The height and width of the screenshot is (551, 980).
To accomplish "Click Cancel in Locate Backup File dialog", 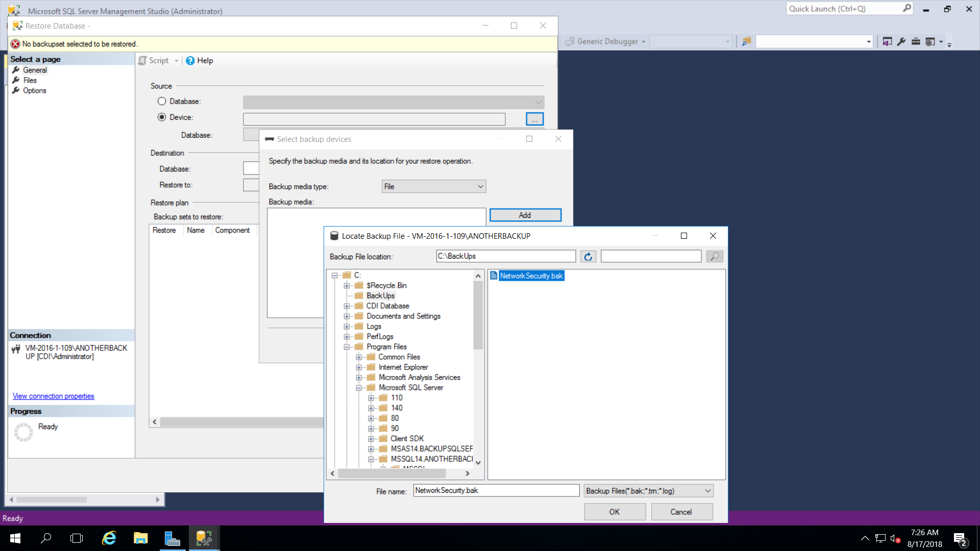I will tap(681, 512).
